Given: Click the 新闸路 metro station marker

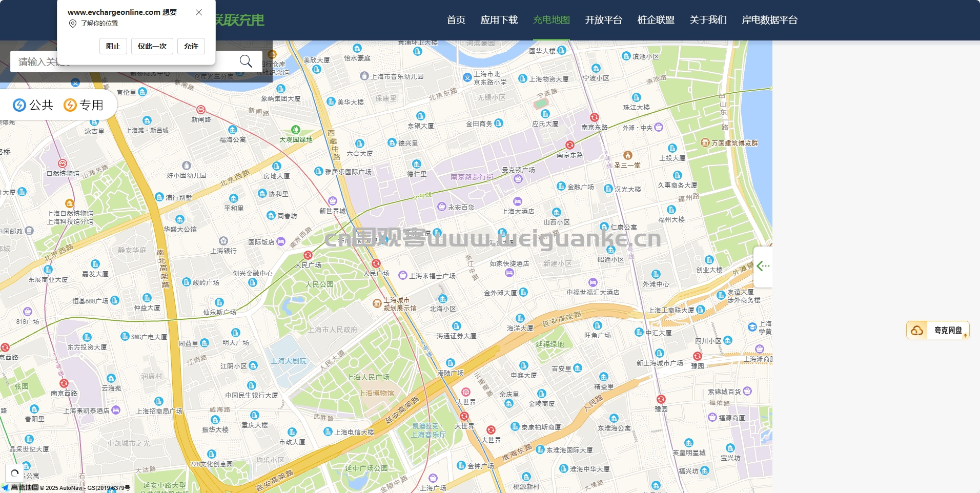Looking at the screenshot, I should 201,110.
